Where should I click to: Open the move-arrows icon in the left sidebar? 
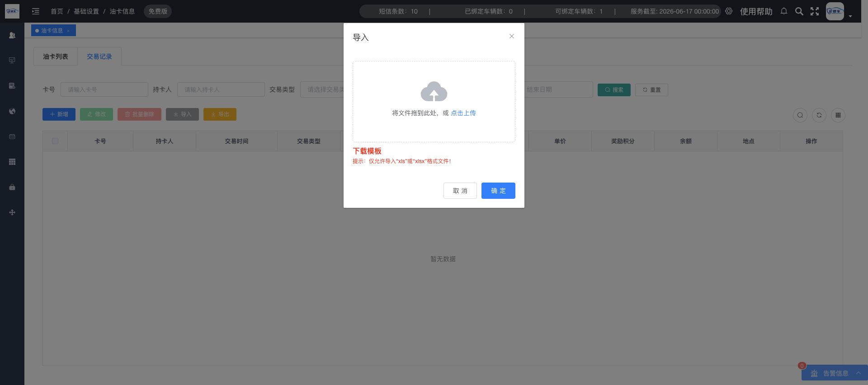tap(12, 212)
